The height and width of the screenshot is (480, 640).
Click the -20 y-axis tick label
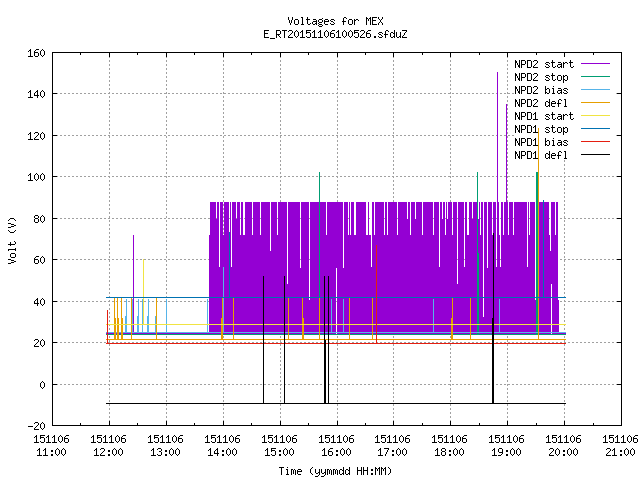click(36, 426)
